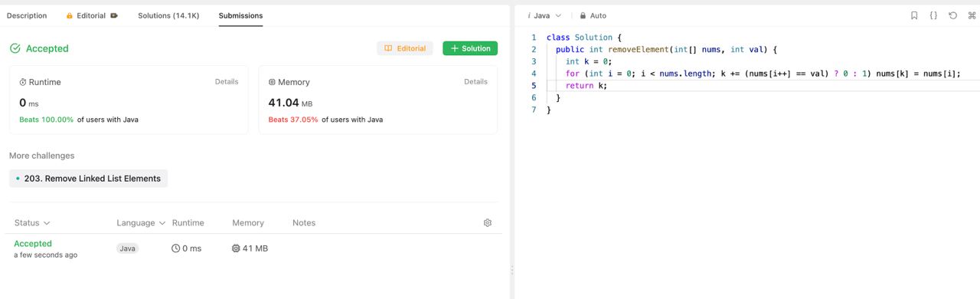The width and height of the screenshot is (980, 299).
Task: Click 'a few seconds ago' timestamp
Action: click(x=45, y=255)
